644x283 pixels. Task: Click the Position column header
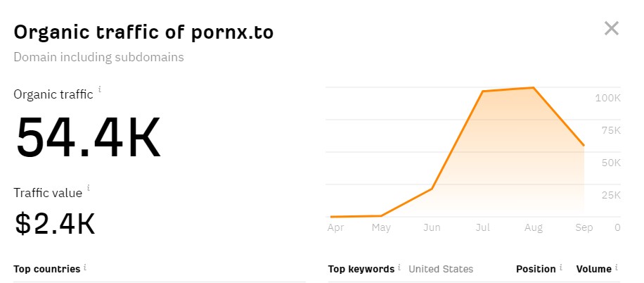[536, 269]
